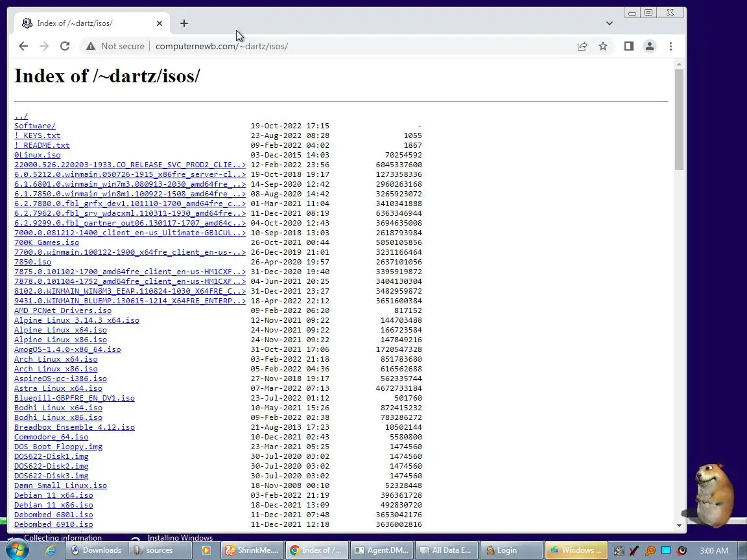Image resolution: width=747 pixels, height=560 pixels.
Task: Open the parent directory ../ link
Action: 21,116
